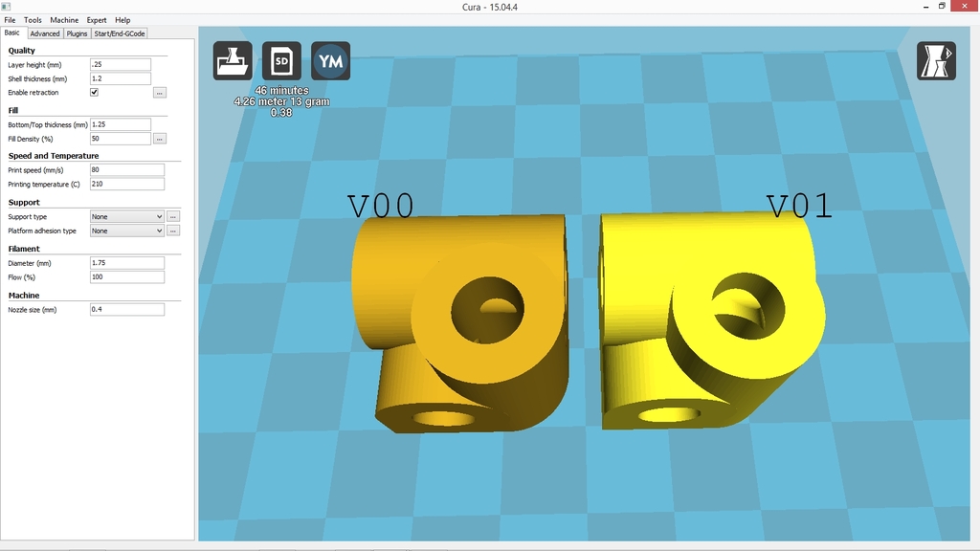Open Platform adhesion extra settings ellipsis button
Screen dimensions: 980x551
173,231
